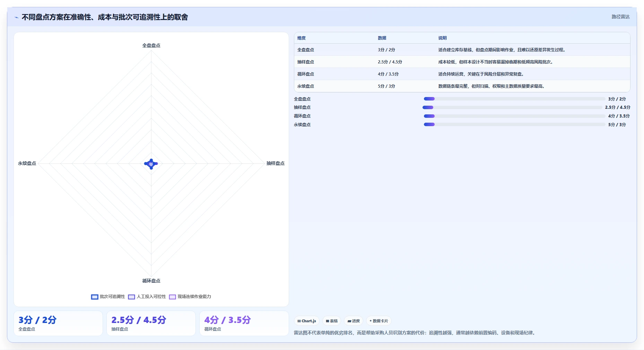Select the 永续盘点 table row name
644x350 pixels.
pos(306,86)
